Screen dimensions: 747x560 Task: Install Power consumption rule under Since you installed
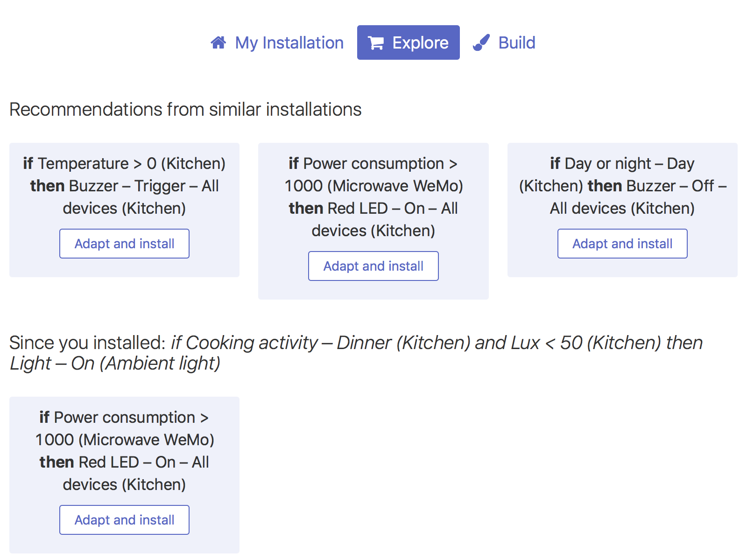[124, 520]
